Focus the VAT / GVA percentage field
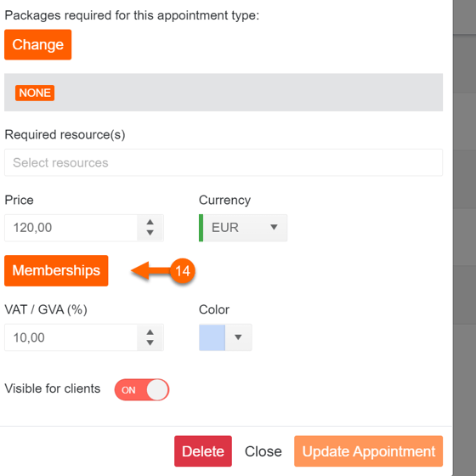The image size is (476, 476). click(x=71, y=337)
